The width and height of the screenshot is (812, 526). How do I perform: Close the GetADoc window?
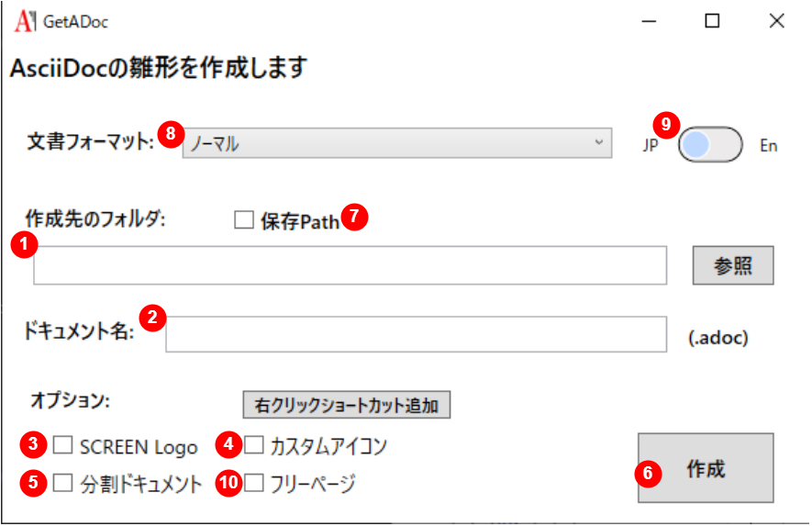pyautogui.click(x=776, y=21)
